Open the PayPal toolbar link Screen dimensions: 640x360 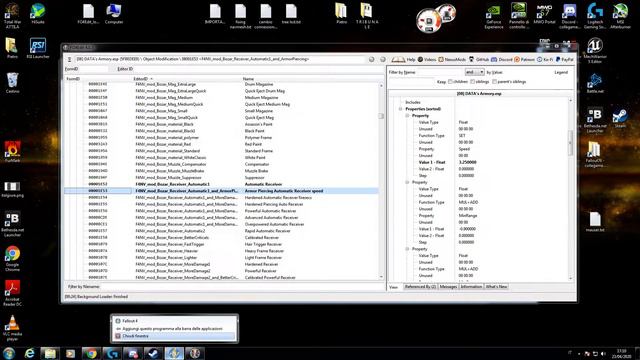(564, 60)
